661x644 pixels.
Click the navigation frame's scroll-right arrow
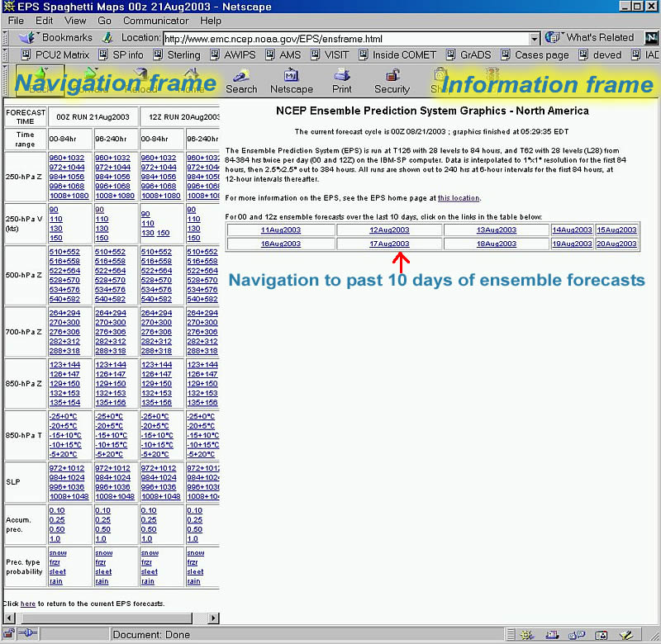[x=213, y=618]
